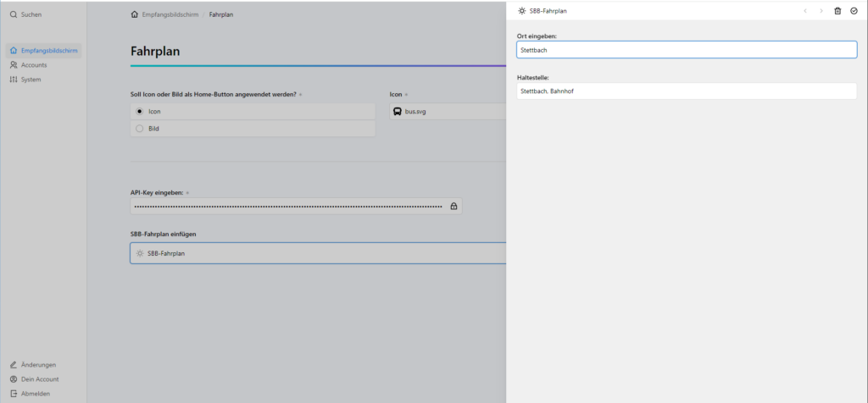Confirm with the checkmark circle icon

854,10
